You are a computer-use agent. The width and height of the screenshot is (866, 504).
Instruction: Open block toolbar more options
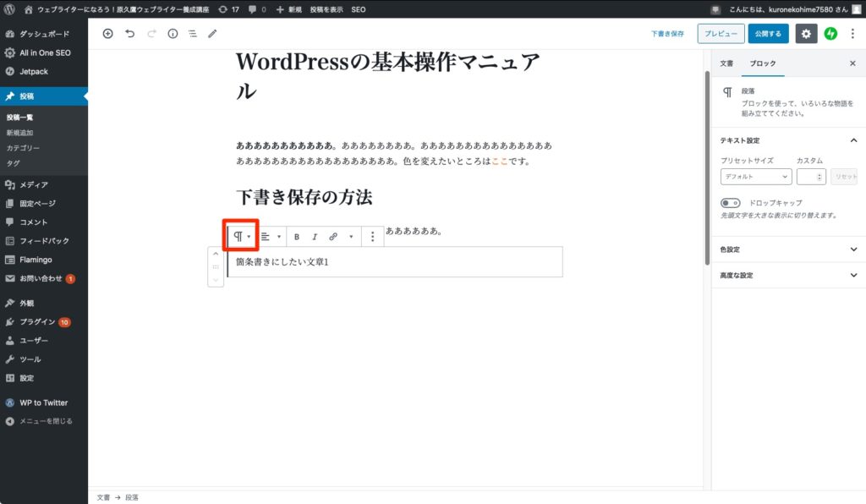(373, 236)
